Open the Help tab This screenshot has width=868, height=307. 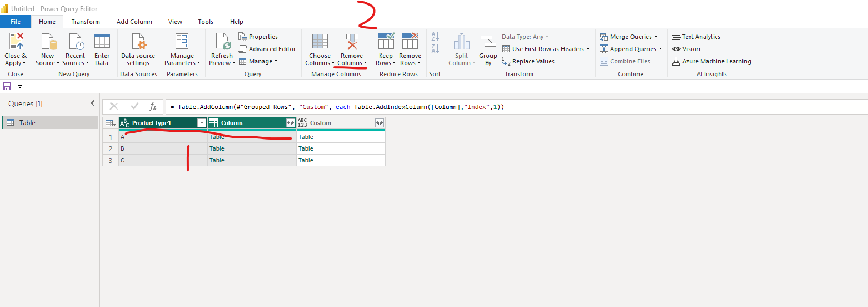[x=237, y=22]
